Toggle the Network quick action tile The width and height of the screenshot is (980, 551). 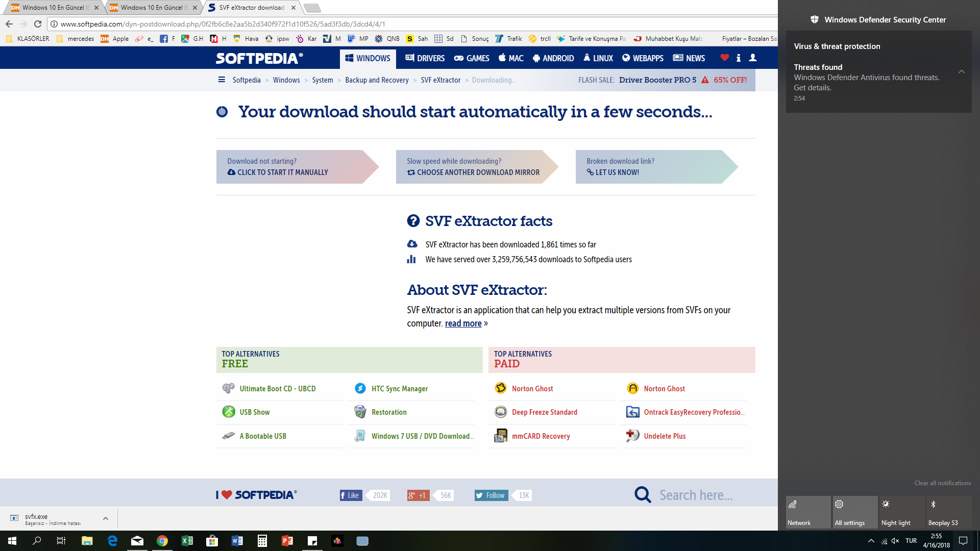click(x=808, y=512)
